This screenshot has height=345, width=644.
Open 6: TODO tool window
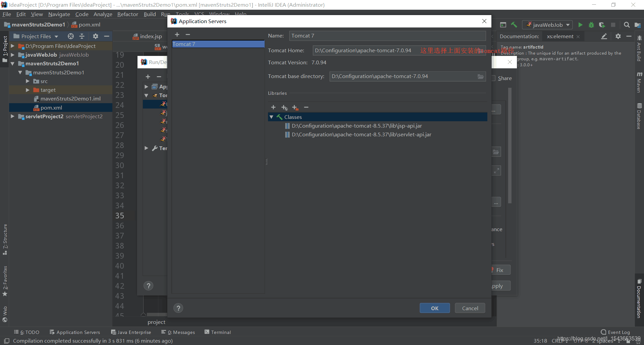pyautogui.click(x=27, y=332)
